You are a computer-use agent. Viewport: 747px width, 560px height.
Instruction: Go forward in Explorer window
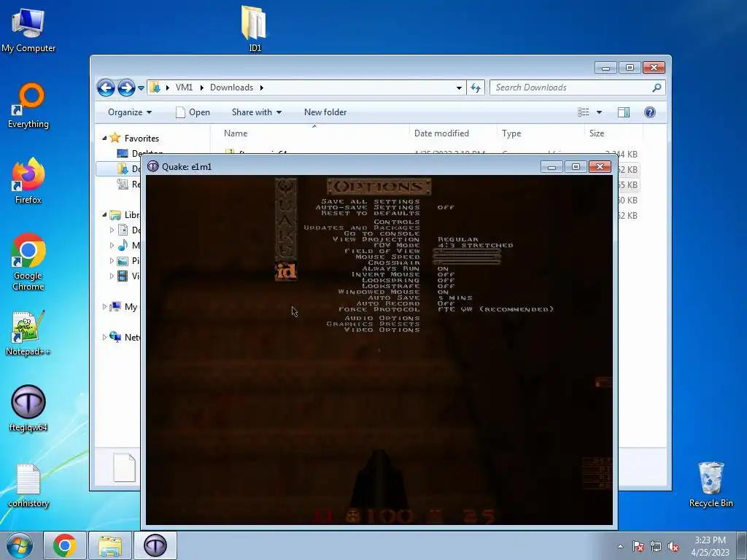[126, 87]
